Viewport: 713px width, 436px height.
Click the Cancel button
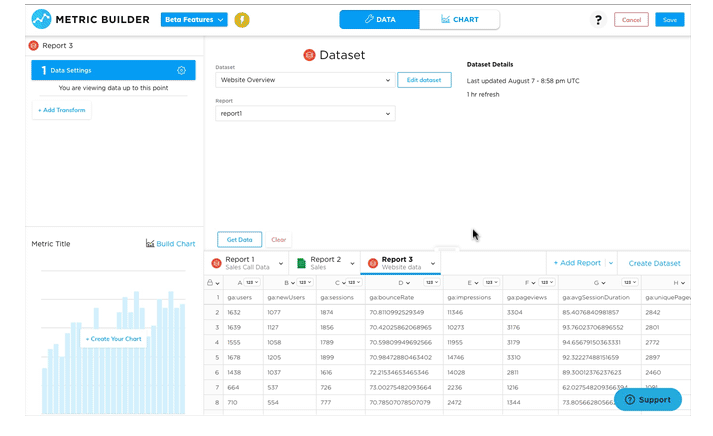coord(631,20)
